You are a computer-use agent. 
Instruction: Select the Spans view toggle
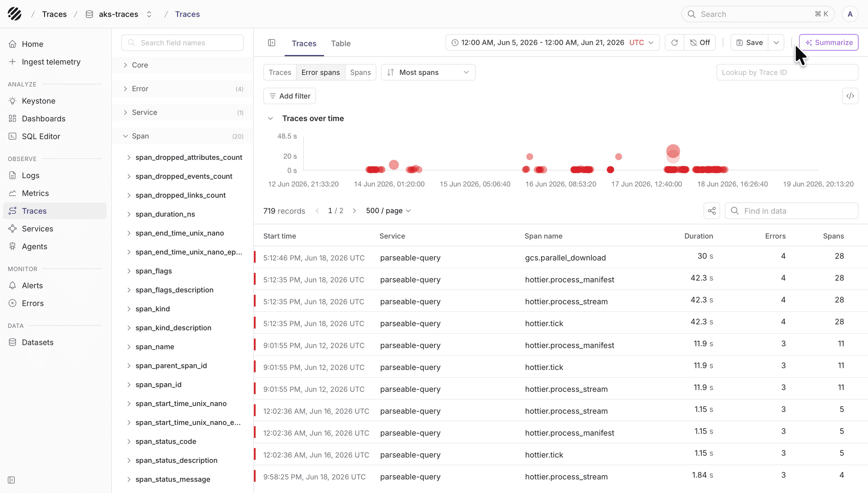(x=361, y=72)
